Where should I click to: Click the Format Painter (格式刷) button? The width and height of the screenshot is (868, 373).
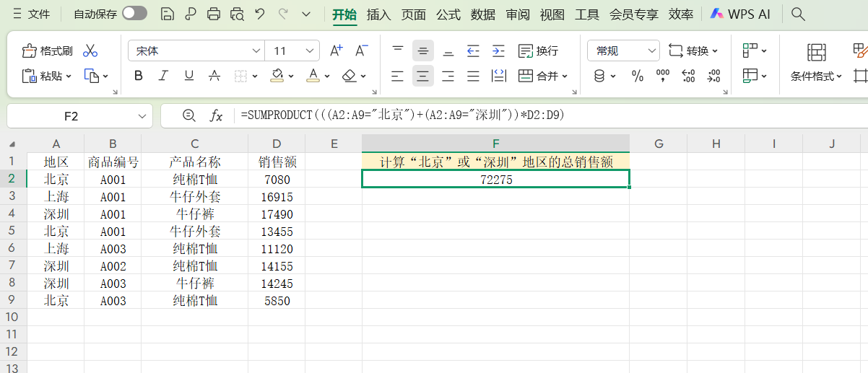48,51
